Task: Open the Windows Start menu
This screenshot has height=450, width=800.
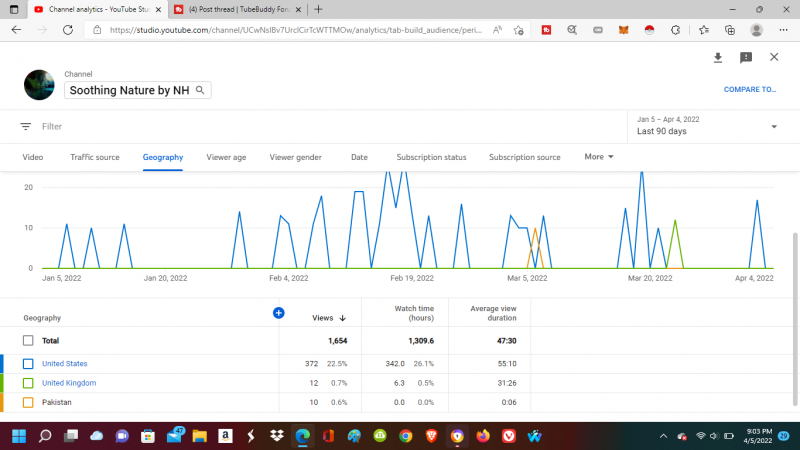Action: [x=17, y=436]
